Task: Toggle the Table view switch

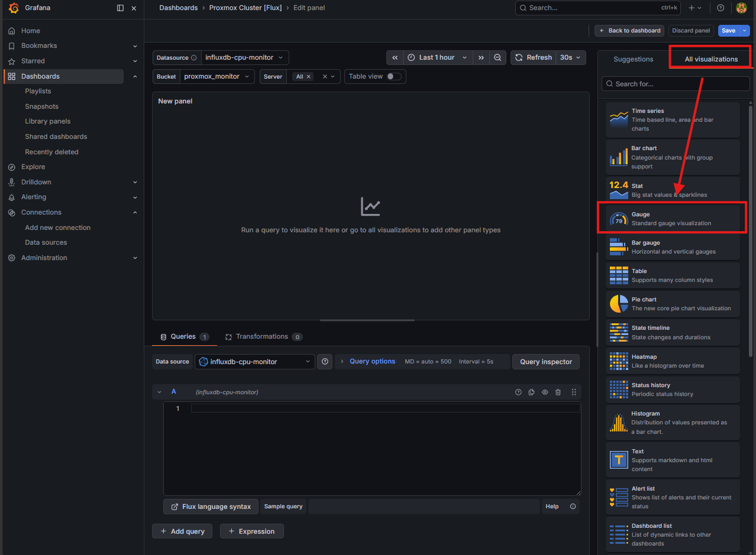Action: (x=394, y=77)
